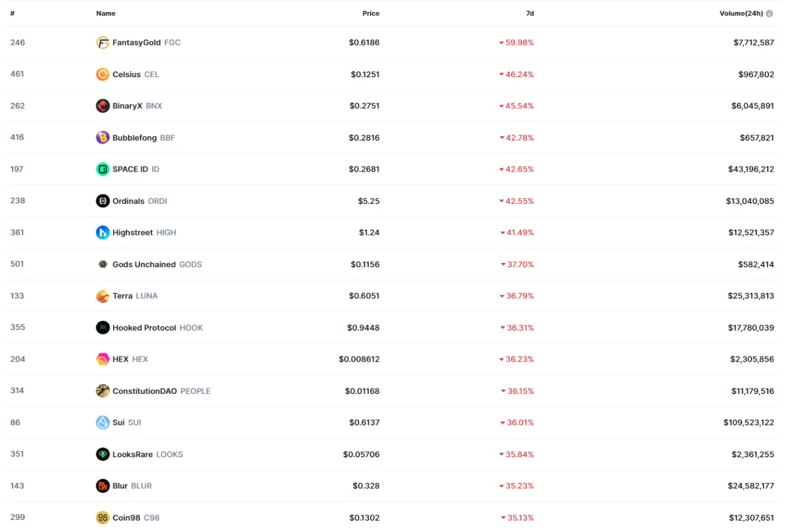Sort by the Name column header
The width and height of the screenshot is (792, 532).
(106, 13)
